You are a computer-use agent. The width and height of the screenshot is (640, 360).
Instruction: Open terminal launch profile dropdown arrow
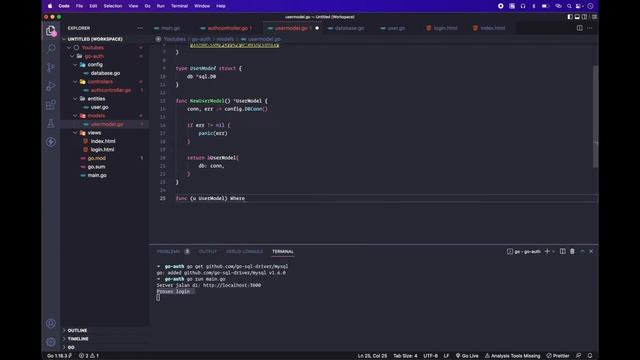coord(553,251)
